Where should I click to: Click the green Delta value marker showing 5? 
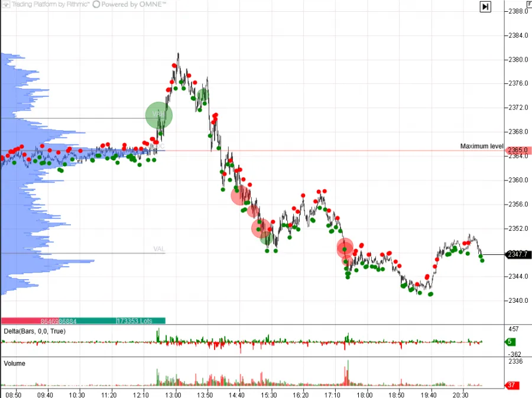pos(511,341)
